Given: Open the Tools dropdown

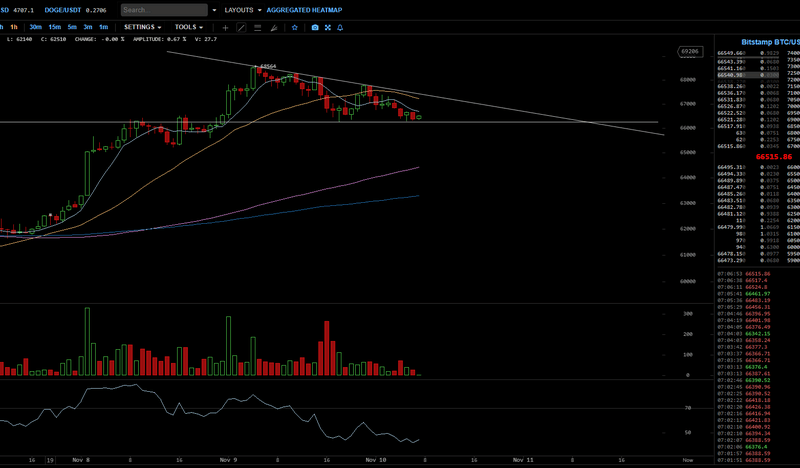Looking at the screenshot, I should (189, 27).
